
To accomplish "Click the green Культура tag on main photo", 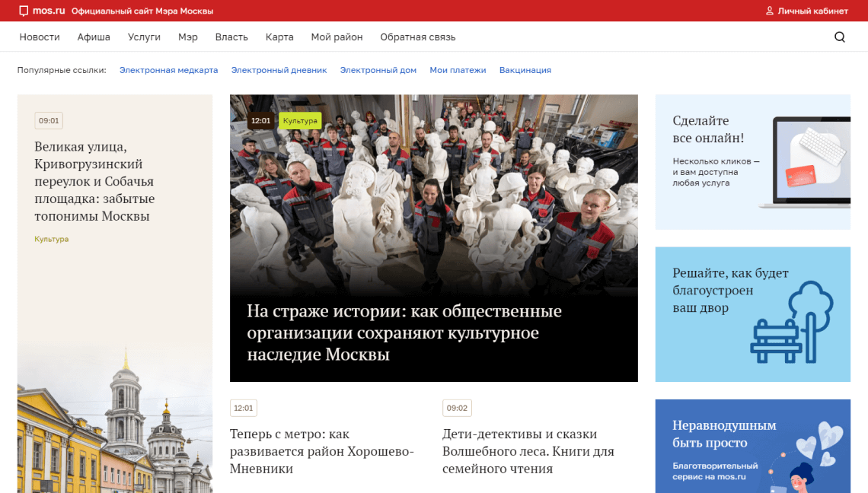I will coord(299,121).
